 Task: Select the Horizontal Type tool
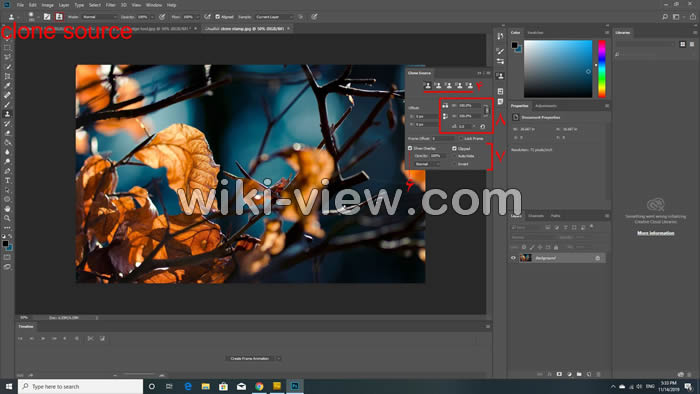7,180
